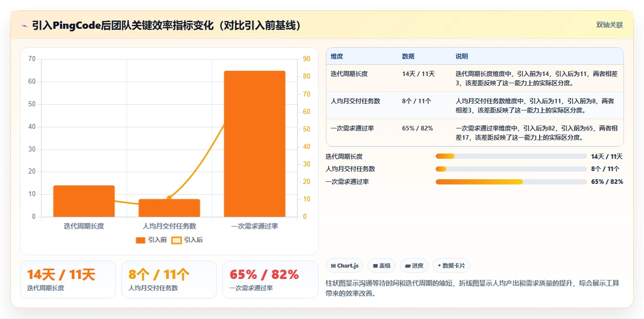Open the 14天 / 11天 data card
The height and width of the screenshot is (319, 644).
pos(68,279)
